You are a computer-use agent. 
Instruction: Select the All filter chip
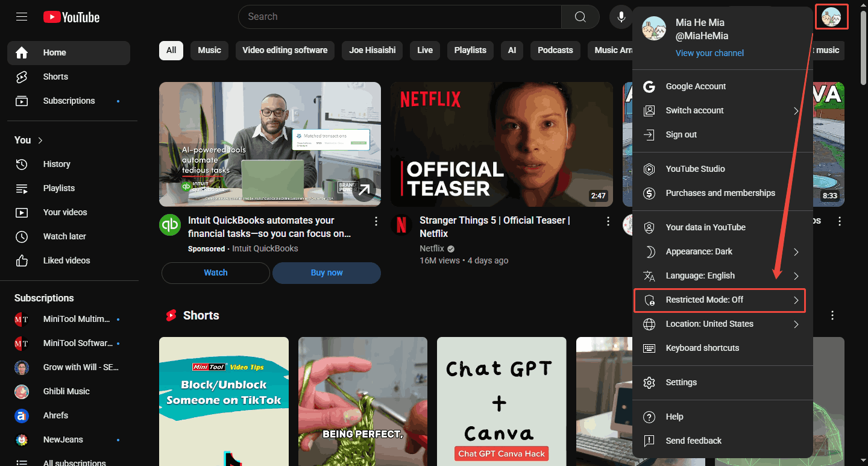tap(171, 51)
